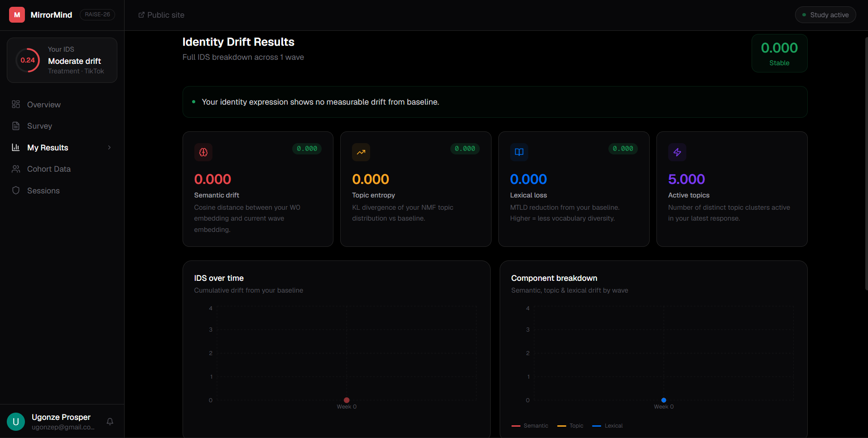Click the 0.24 IDS progress ring
This screenshot has width=868, height=438.
tap(28, 60)
